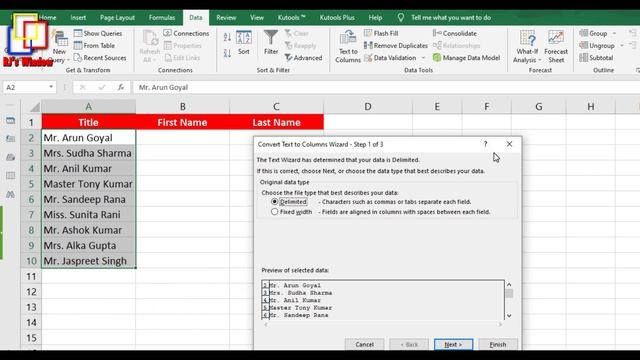Click the Last Name header cell
Image resolution: width=640 pixels, height=360 pixels.
[x=276, y=122]
